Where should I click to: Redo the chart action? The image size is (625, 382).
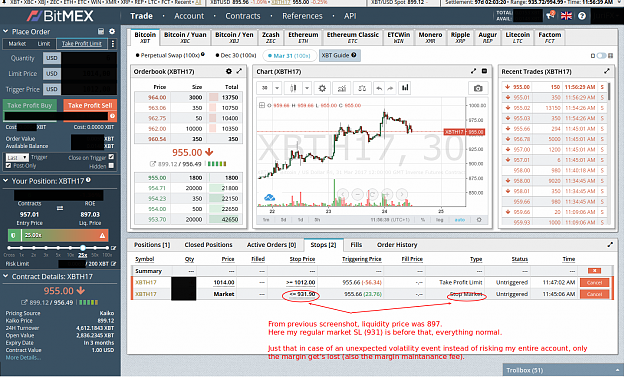pos(390,88)
